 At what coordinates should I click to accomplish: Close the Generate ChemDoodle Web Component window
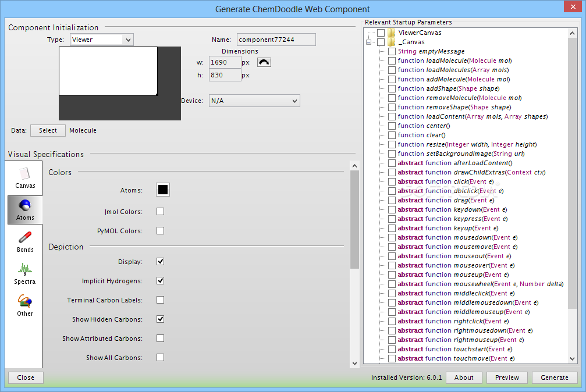pyautogui.click(x=573, y=6)
